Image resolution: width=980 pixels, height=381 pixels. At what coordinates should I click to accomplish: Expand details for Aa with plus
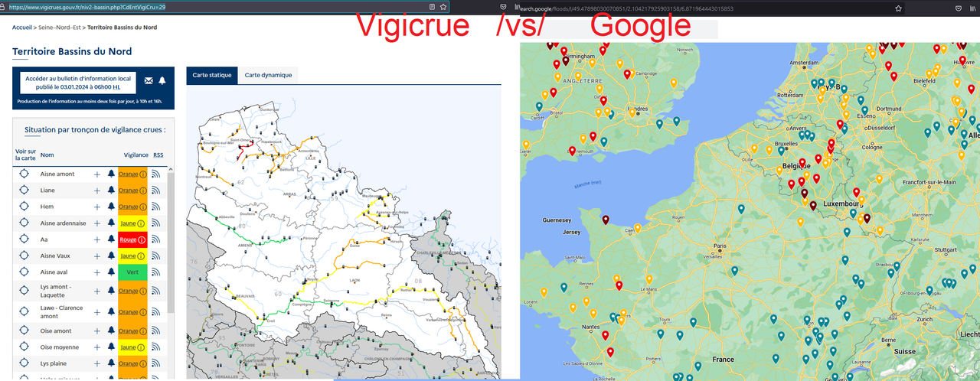tap(97, 239)
